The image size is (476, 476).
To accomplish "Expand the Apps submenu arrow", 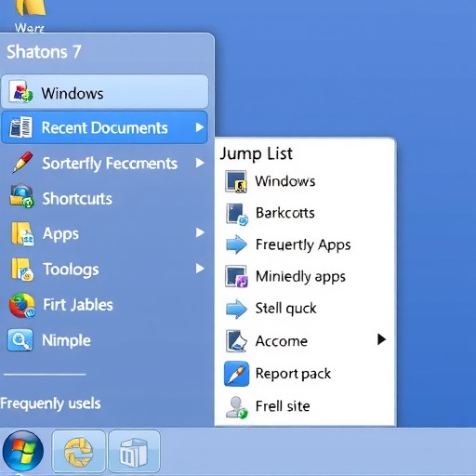I will click(200, 232).
